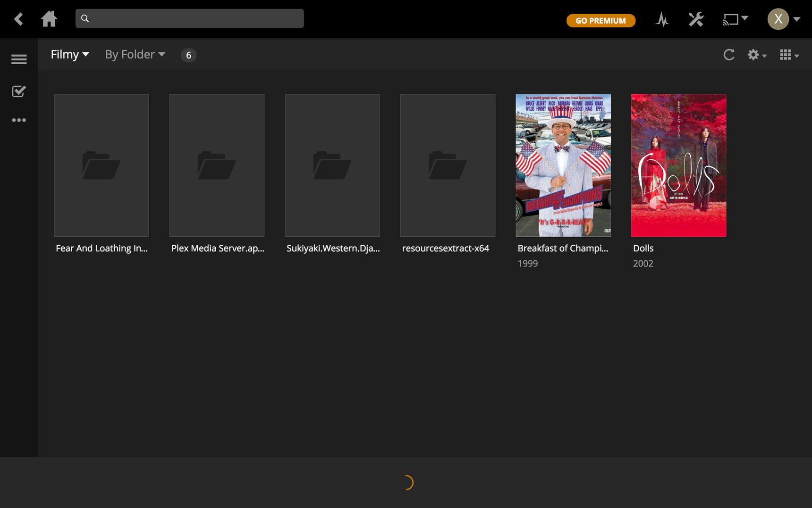This screenshot has width=812, height=508.
Task: Refresh the library with the reload icon
Action: 729,55
